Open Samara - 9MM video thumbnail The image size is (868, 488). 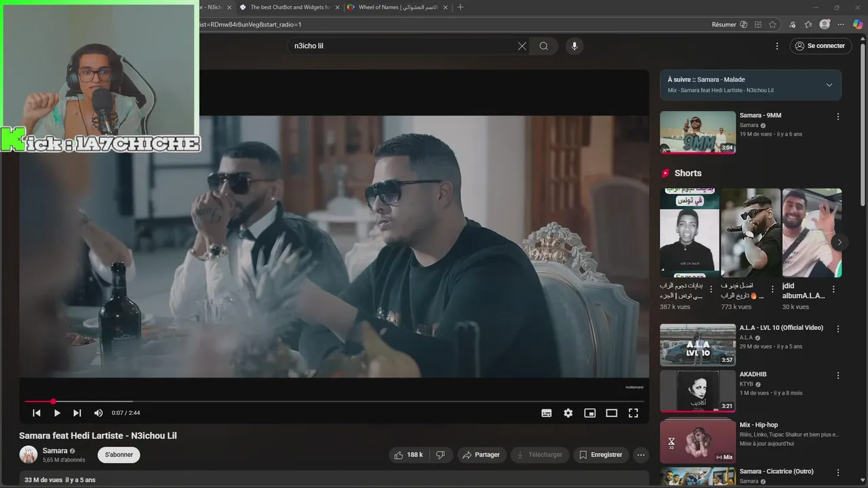(698, 132)
